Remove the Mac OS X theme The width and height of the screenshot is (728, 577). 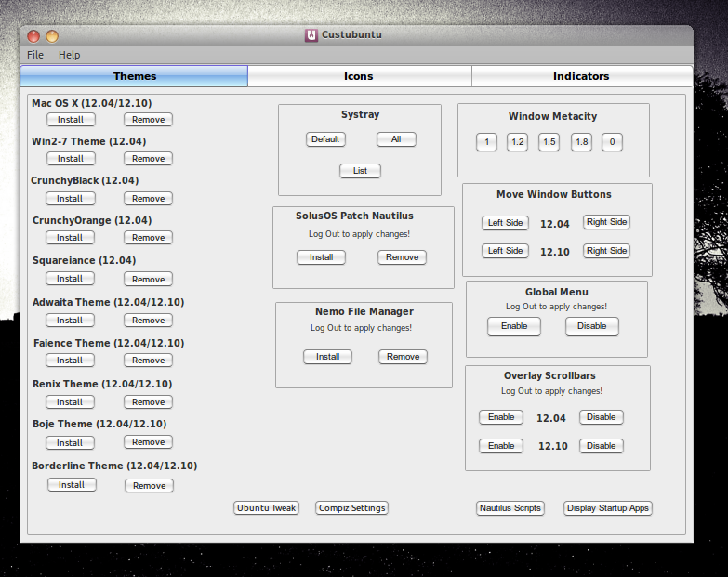click(x=148, y=120)
